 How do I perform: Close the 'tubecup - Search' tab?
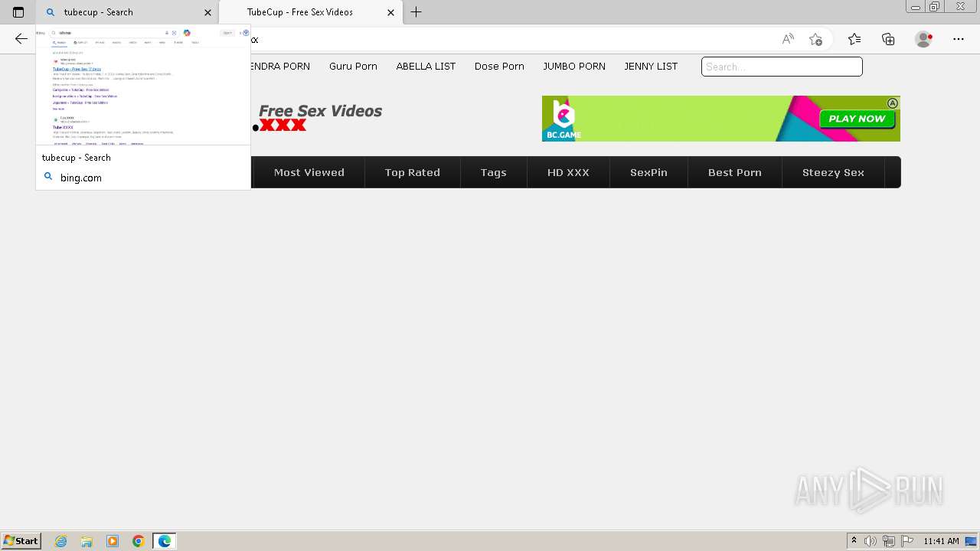[207, 12]
